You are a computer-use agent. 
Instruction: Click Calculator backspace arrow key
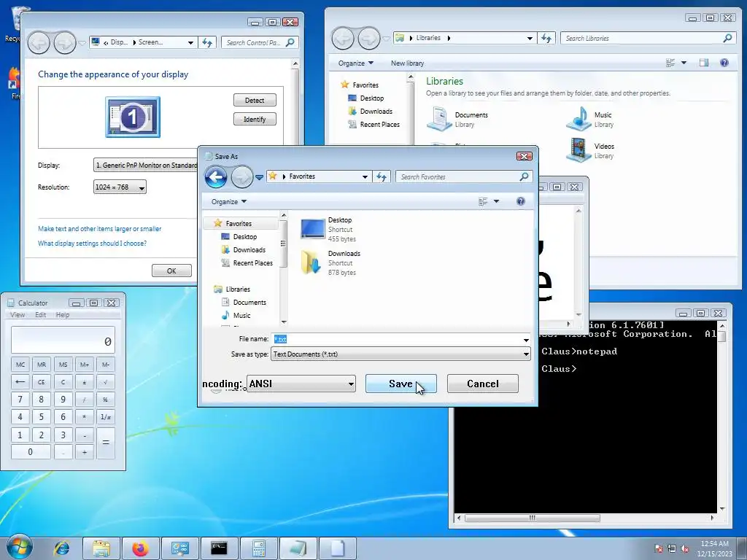pos(20,382)
